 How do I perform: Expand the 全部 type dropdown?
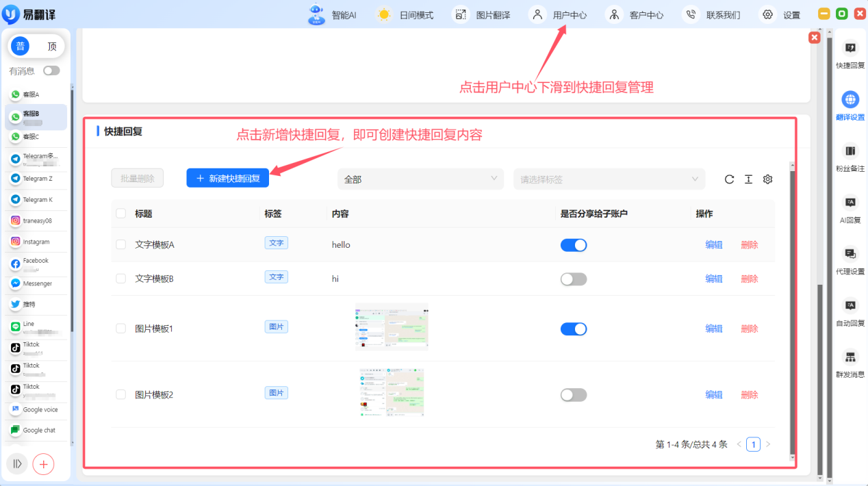point(420,179)
